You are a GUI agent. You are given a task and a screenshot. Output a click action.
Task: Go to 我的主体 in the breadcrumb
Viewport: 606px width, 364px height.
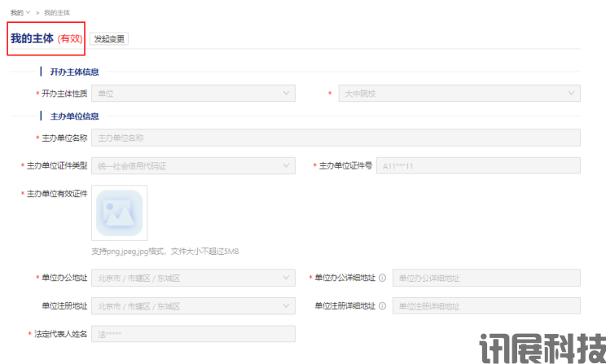[x=57, y=12]
